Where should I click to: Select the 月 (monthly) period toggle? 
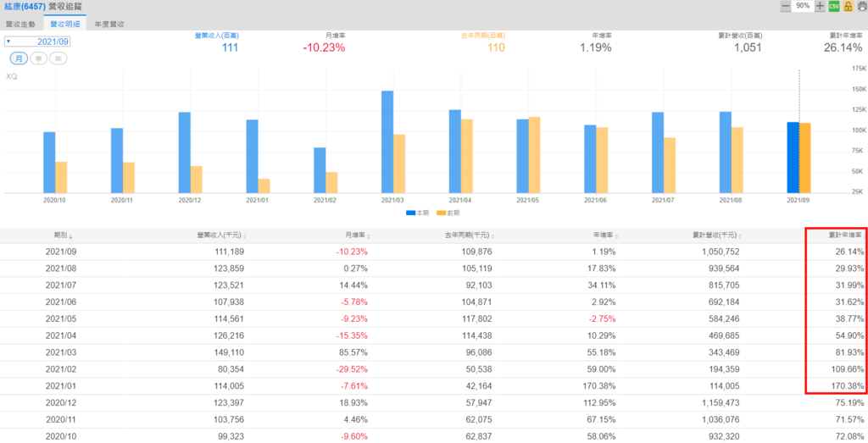click(x=19, y=58)
